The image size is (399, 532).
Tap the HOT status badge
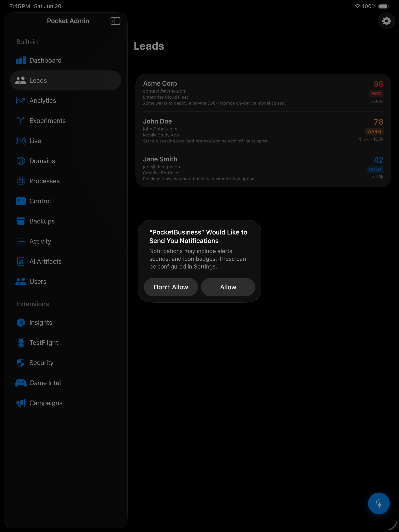[x=376, y=94]
